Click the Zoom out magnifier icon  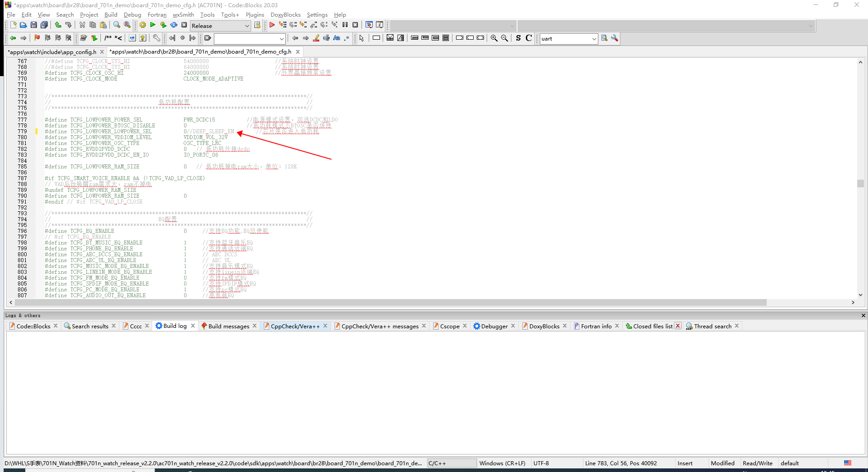[505, 38]
